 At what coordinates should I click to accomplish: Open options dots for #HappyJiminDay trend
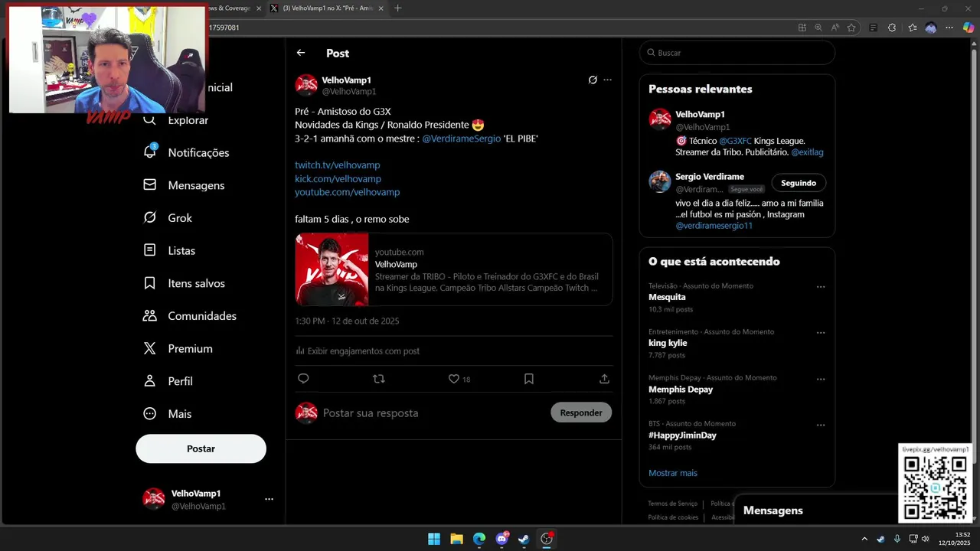point(821,425)
